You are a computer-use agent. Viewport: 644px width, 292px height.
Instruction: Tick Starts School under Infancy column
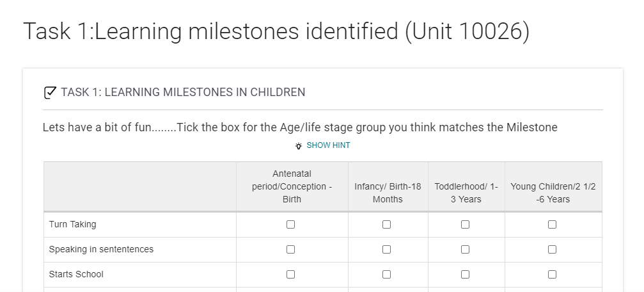coord(387,275)
